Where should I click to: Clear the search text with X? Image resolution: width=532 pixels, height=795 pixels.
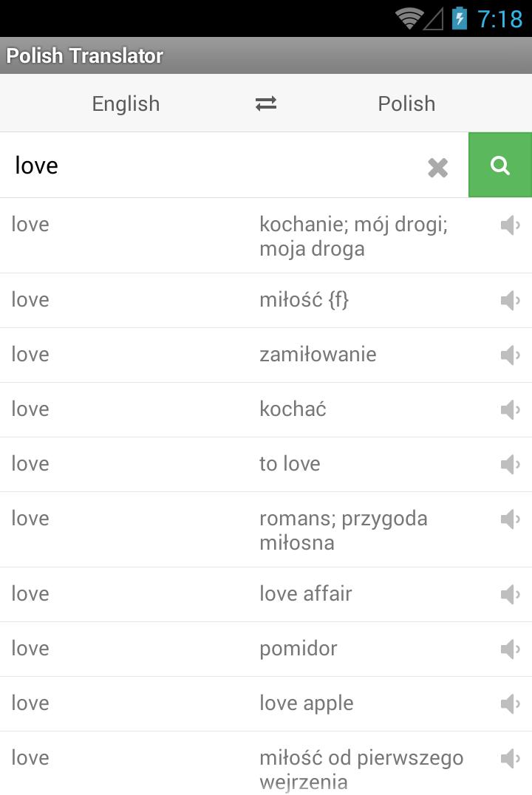point(438,168)
